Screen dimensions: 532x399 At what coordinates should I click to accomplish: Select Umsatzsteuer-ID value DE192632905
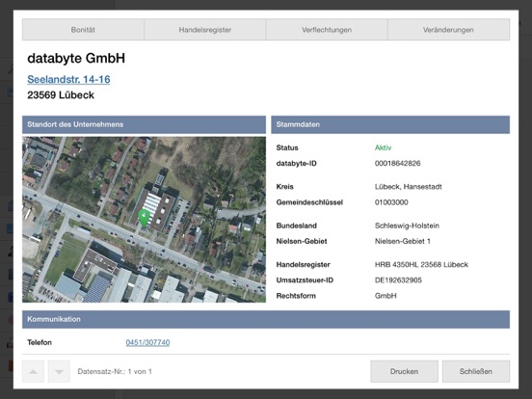pos(398,280)
